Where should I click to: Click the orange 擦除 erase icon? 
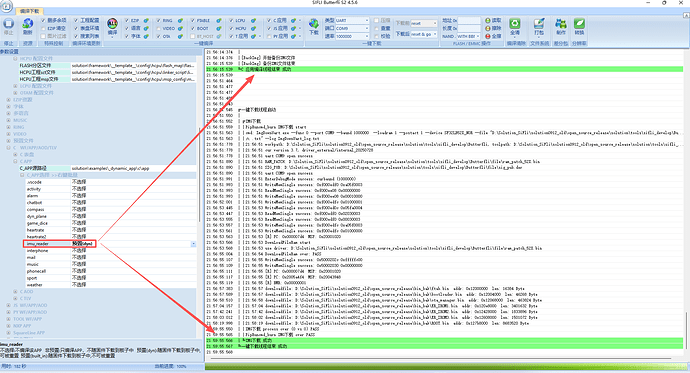click(x=488, y=28)
